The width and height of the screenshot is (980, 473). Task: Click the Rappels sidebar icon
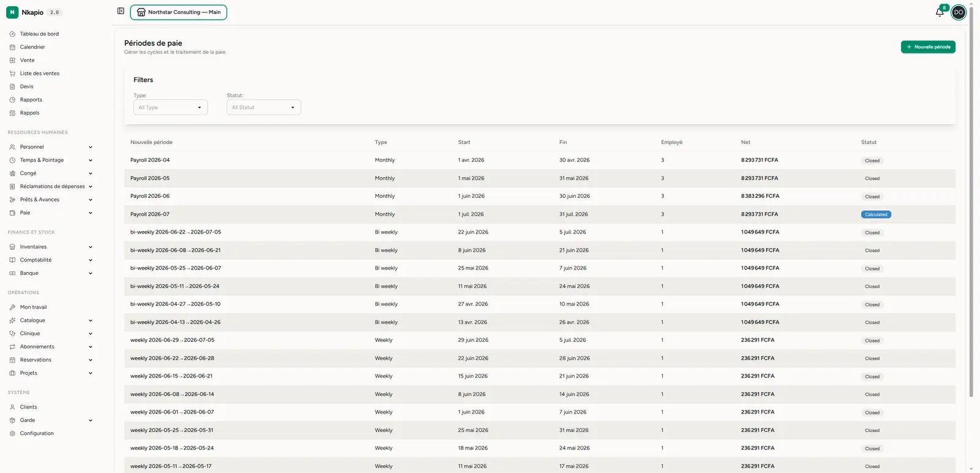coord(12,113)
